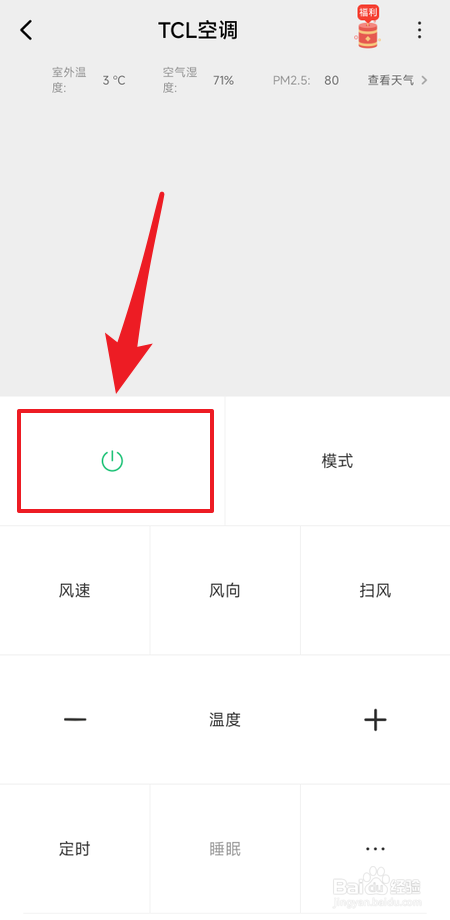This screenshot has width=450, height=920.
Task: Decrease temperature with the minus icon
Action: (x=75, y=719)
